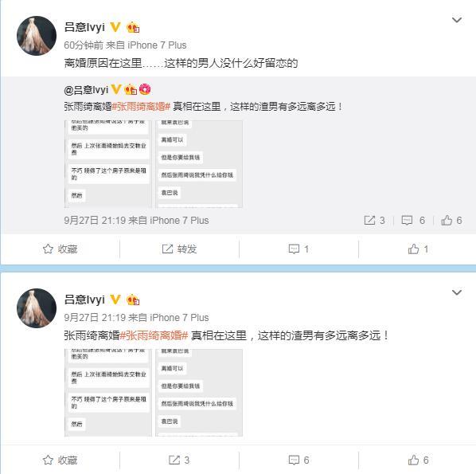Favorite the first post with the 收藏 star
This screenshot has width=476, height=474.
60,249
